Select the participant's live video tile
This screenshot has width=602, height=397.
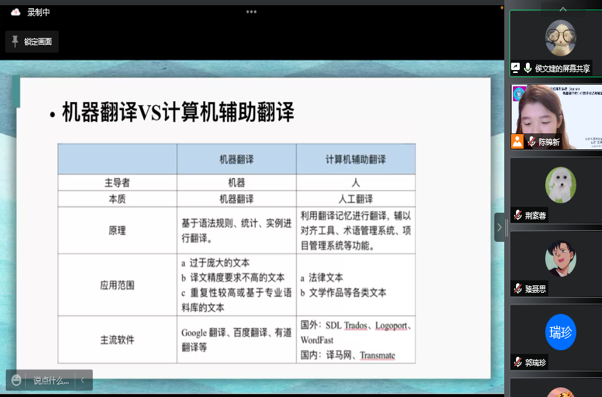coord(557,117)
